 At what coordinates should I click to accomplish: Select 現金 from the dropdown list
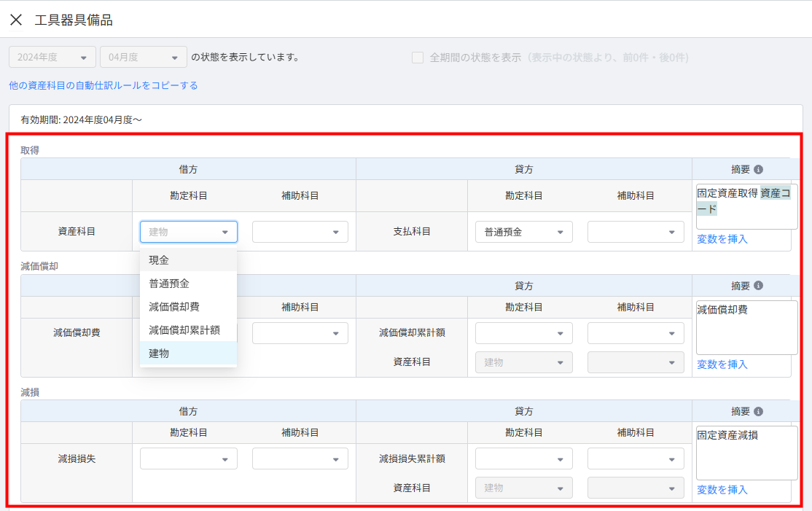click(x=188, y=260)
